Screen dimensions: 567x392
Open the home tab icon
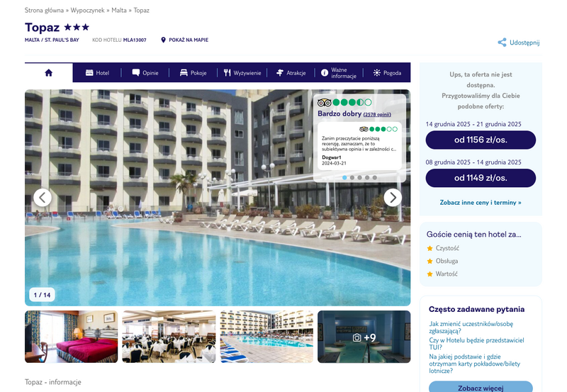point(48,73)
